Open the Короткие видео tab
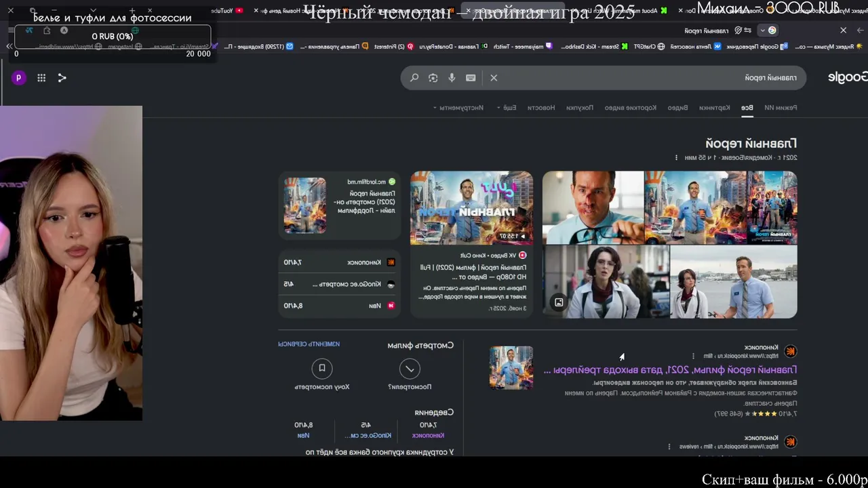 (x=631, y=108)
